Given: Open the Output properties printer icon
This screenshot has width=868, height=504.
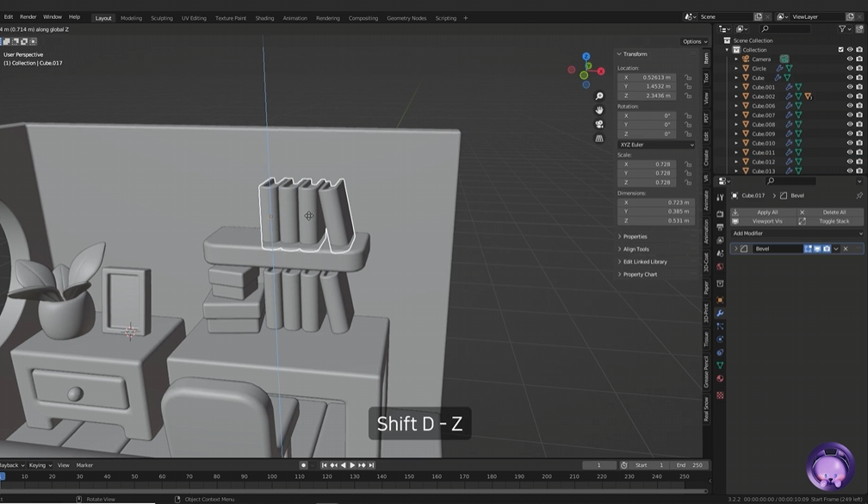Looking at the screenshot, I should click(720, 227).
